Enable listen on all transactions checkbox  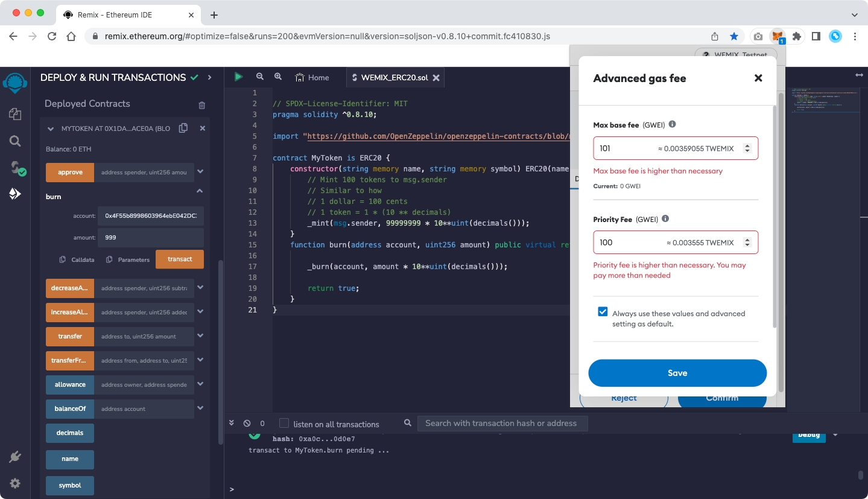(x=284, y=424)
